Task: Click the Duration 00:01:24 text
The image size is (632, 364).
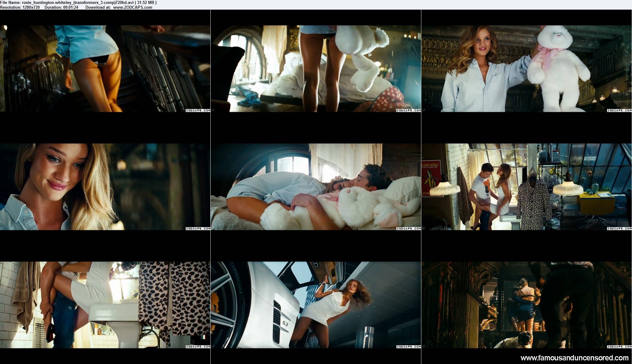Action: pyautogui.click(x=61, y=7)
